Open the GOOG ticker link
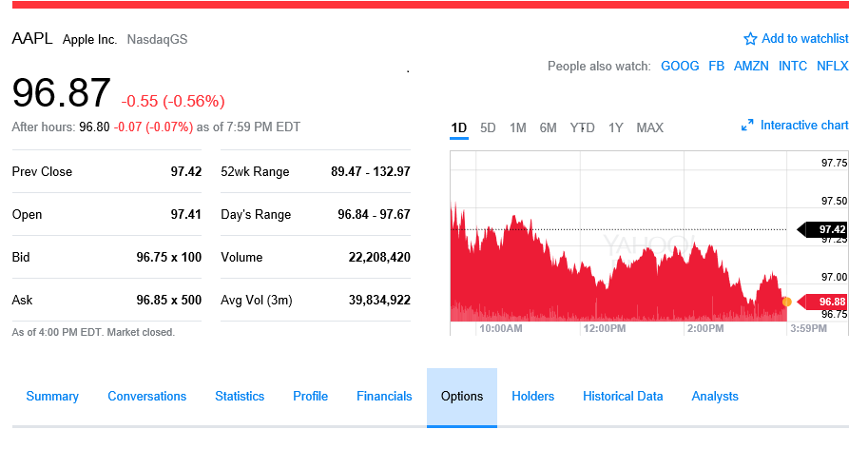Image resolution: width=868 pixels, height=449 pixels. coord(680,66)
